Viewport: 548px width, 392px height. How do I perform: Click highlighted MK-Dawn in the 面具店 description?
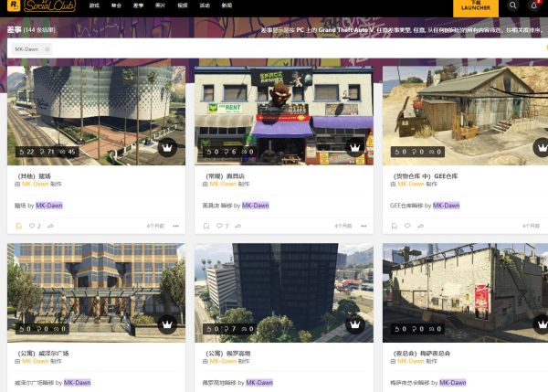[x=256, y=206]
